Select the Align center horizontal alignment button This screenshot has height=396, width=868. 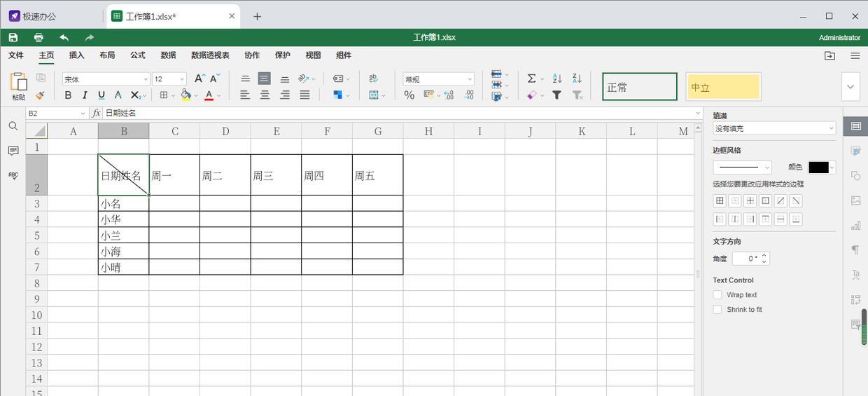point(265,95)
